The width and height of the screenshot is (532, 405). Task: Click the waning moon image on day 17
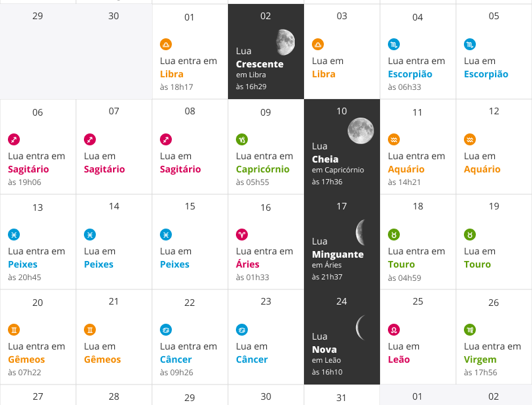[x=360, y=232]
